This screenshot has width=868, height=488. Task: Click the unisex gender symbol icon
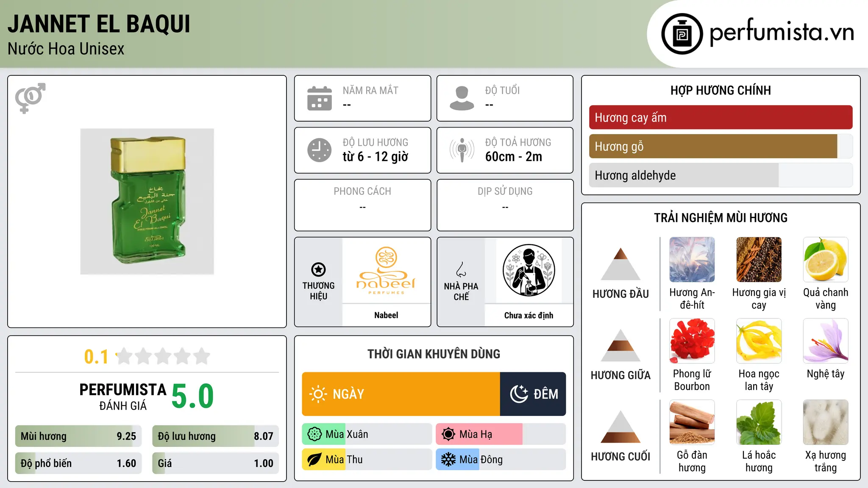point(30,98)
